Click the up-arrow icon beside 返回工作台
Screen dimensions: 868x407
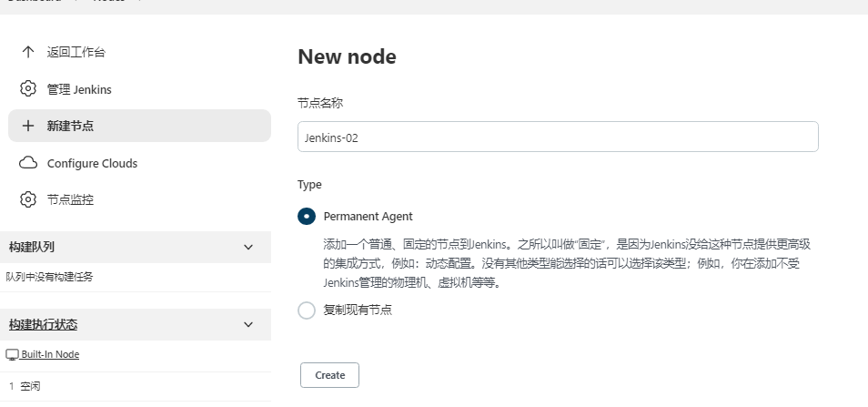[27, 52]
